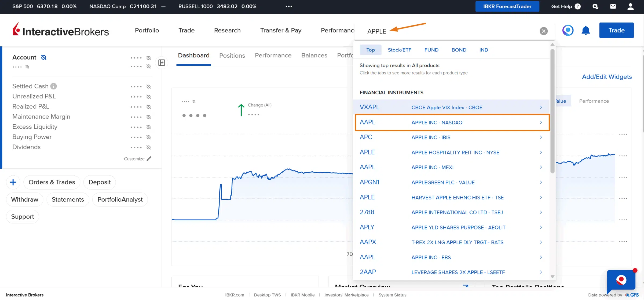644x300 pixels.
Task: Click the PortfolioAnalyst button
Action: tap(120, 200)
